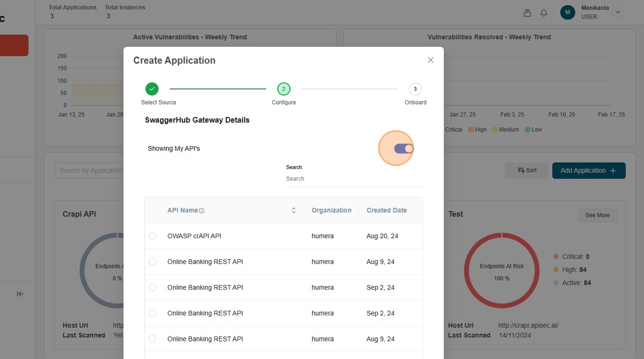Click the Organization column header
The width and height of the screenshot is (644, 359).
331,210
